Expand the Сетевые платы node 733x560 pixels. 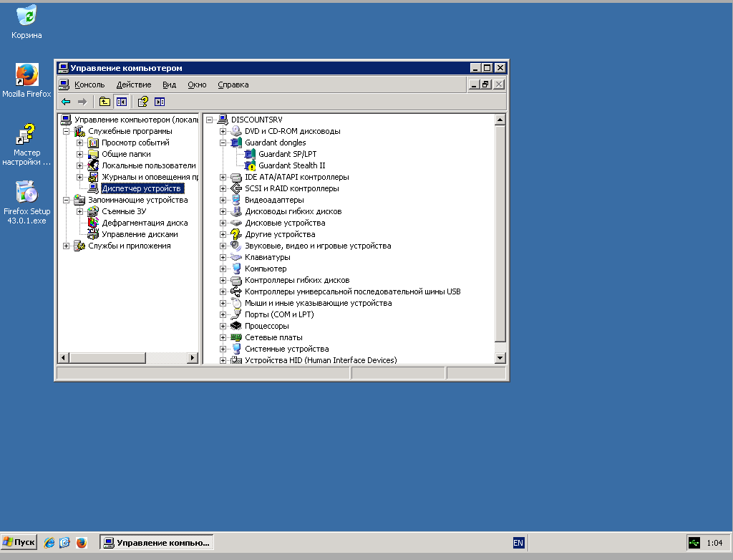click(x=223, y=337)
